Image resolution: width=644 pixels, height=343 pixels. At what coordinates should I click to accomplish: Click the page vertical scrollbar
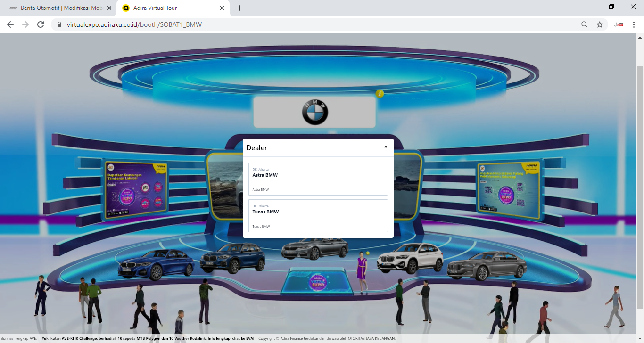[x=640, y=188]
